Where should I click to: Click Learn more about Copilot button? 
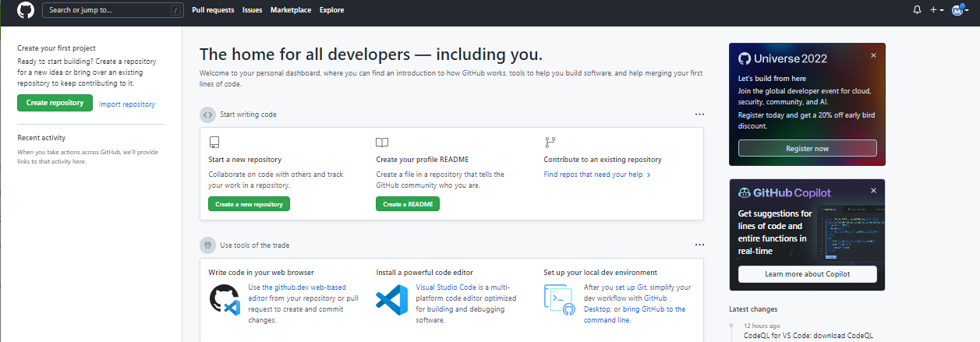coord(808,274)
